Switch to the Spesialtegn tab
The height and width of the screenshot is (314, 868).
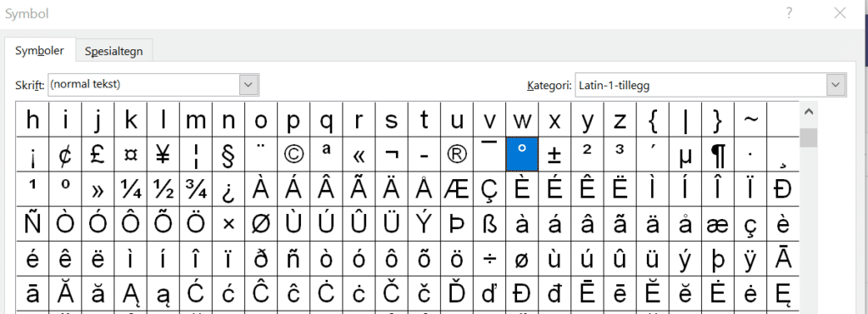114,51
